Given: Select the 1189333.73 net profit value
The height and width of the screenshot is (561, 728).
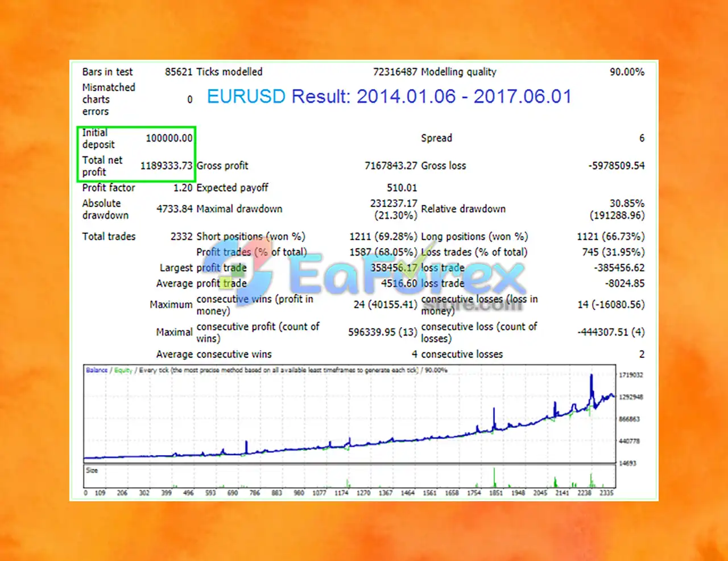Looking at the screenshot, I should click(x=167, y=166).
